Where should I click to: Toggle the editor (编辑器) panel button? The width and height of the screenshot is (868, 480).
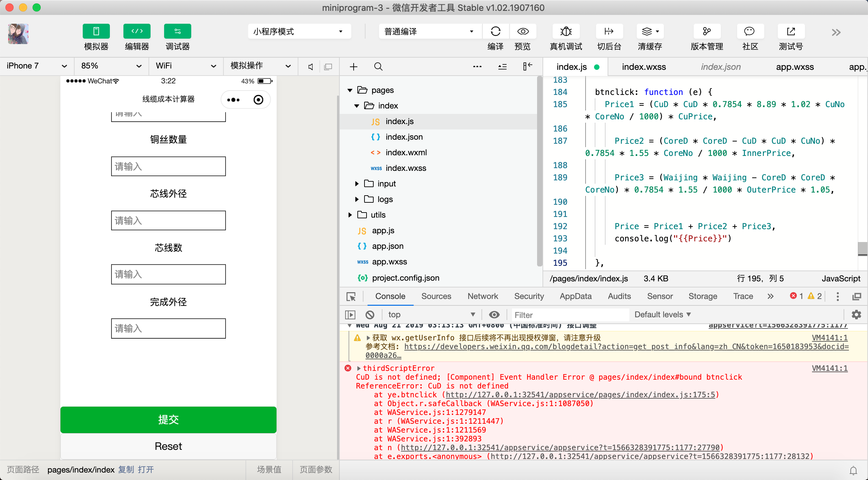(x=137, y=32)
